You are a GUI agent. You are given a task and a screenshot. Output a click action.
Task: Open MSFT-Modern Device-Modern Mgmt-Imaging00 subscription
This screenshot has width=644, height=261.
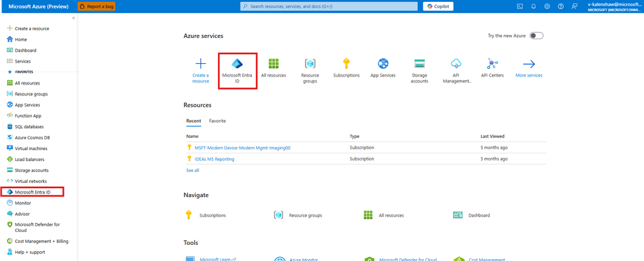242,148
